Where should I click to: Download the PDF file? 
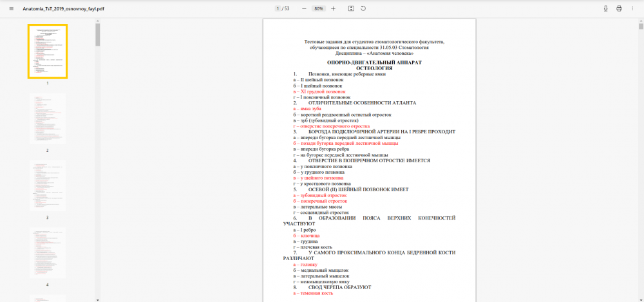[x=605, y=8]
